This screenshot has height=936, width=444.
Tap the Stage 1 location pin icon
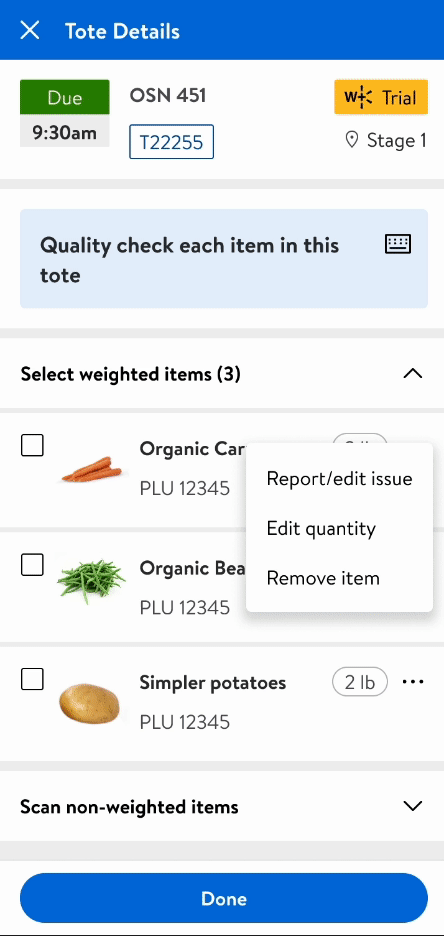(x=352, y=140)
